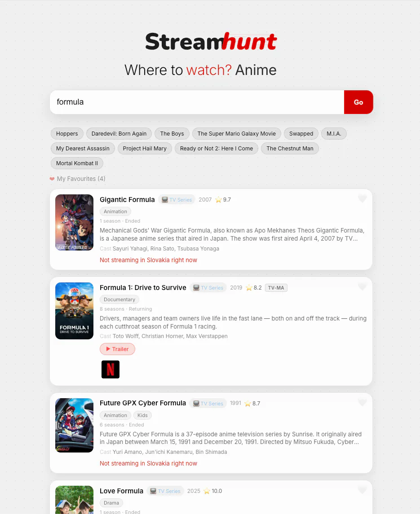Open Gigantic Formula poster thumbnail
Viewport: 420px width, 514px height.
75,223
